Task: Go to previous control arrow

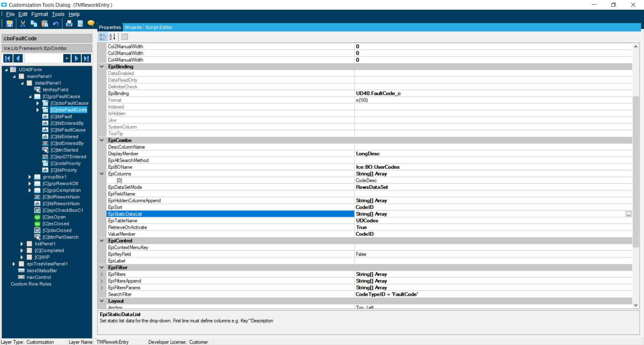Action: point(18,58)
